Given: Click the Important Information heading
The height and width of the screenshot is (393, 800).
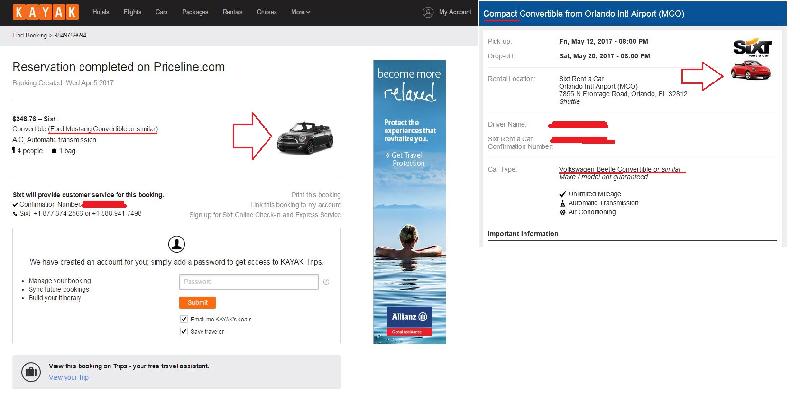Looking at the screenshot, I should click(522, 234).
